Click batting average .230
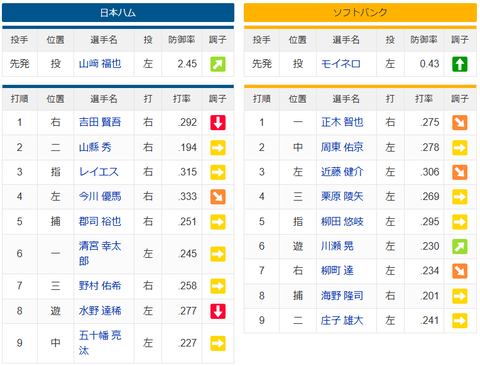480x366 pixels. [x=430, y=246]
